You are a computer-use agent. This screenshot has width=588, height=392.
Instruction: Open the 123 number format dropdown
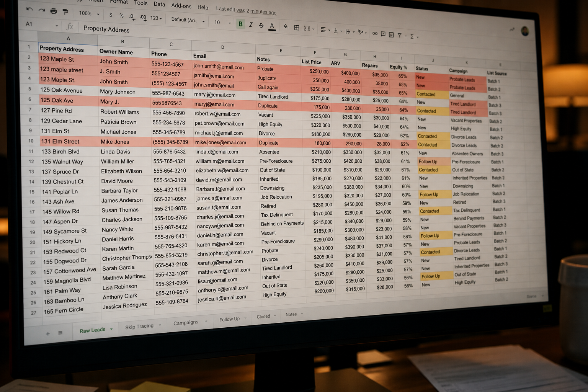pos(156,18)
